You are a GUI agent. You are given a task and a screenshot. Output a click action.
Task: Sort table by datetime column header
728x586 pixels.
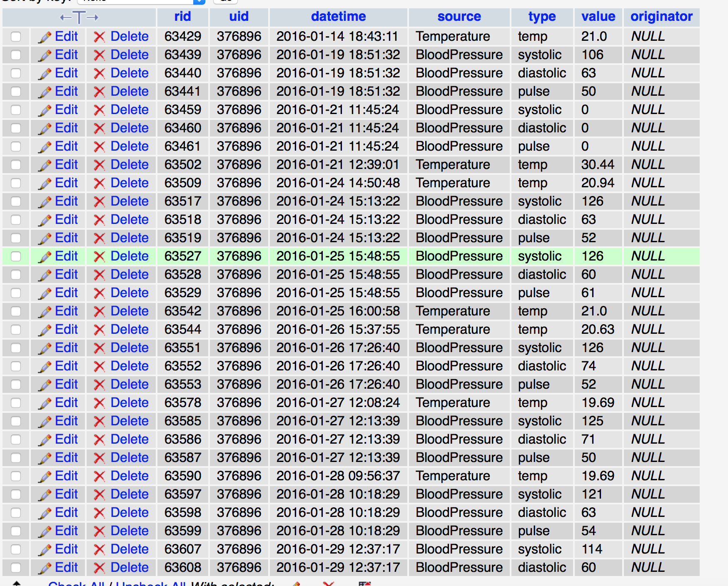tap(338, 16)
